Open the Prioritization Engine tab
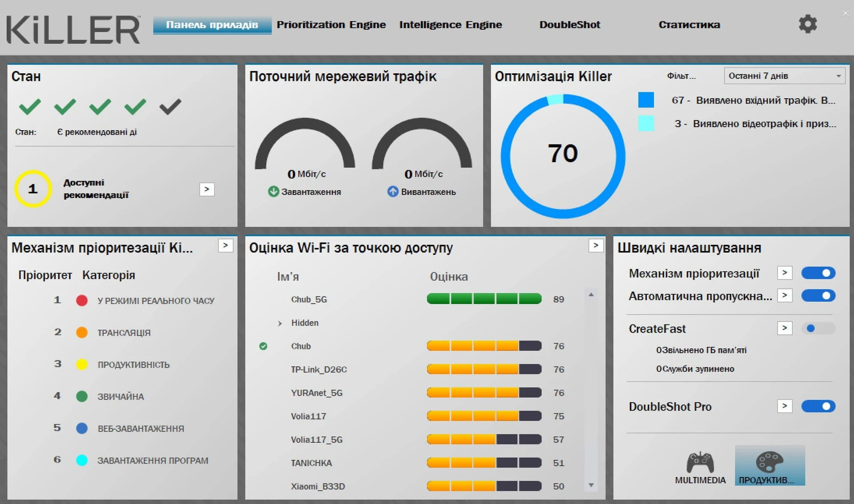854x504 pixels. (x=331, y=25)
